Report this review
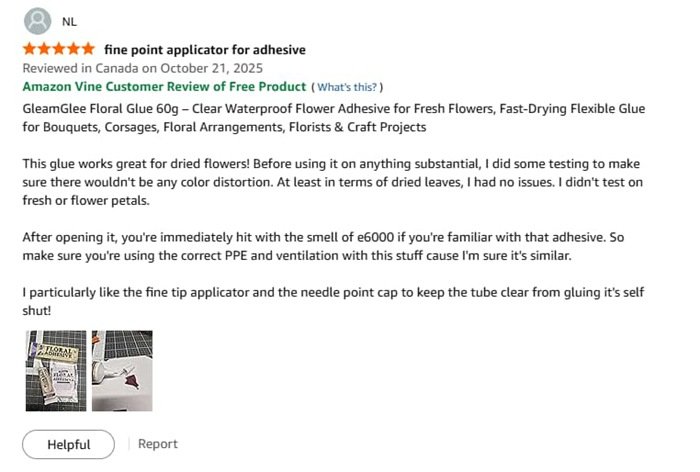The height and width of the screenshot is (472, 700). click(157, 444)
